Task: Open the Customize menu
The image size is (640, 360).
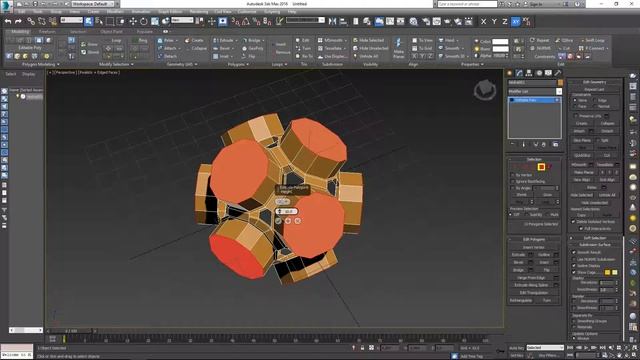Action: point(247,12)
